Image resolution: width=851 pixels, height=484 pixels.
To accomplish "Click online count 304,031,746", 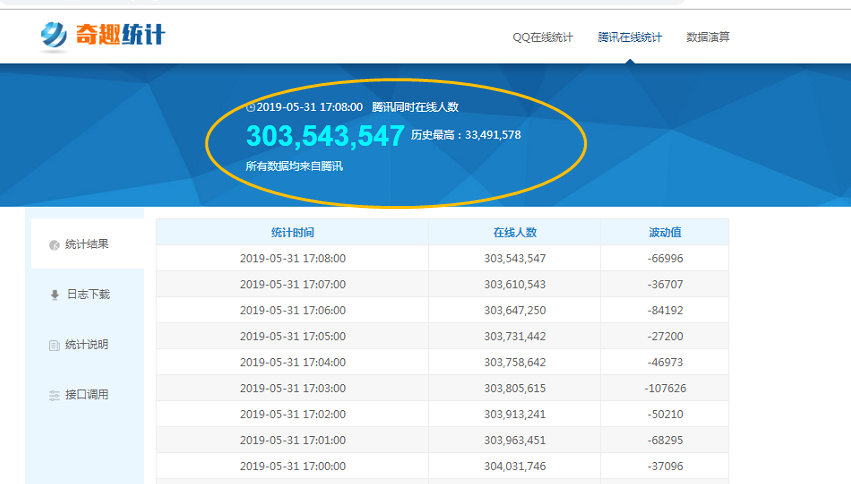I will [515, 467].
